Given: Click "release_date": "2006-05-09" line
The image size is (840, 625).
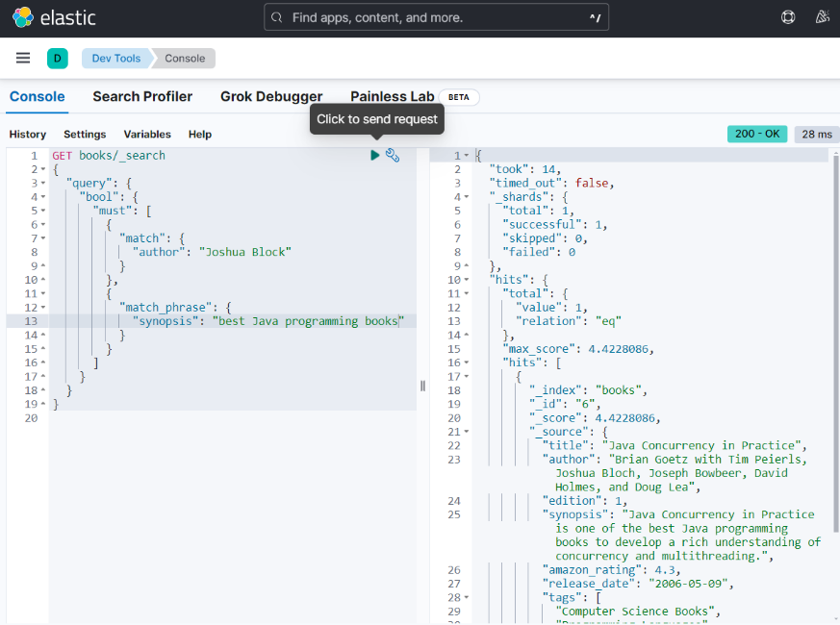Looking at the screenshot, I should click(x=638, y=584).
